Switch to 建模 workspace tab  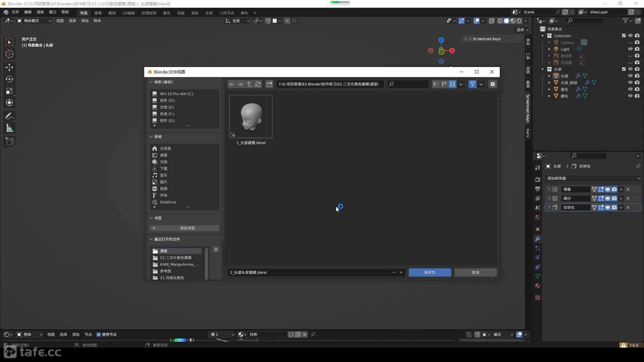click(x=98, y=13)
